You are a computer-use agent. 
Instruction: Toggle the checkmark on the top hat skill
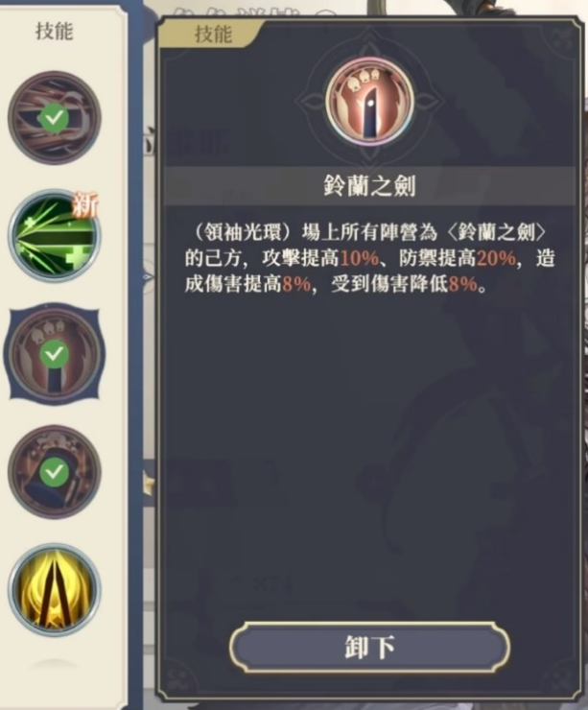click(x=55, y=472)
